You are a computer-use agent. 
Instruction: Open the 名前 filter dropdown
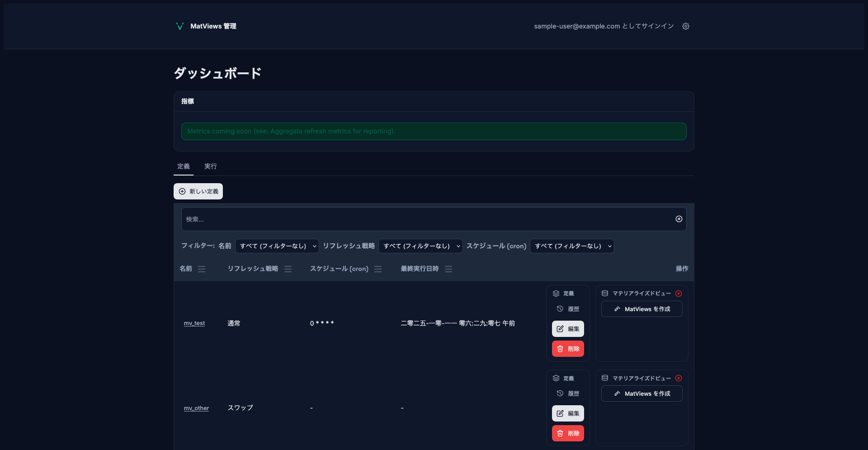pos(277,246)
